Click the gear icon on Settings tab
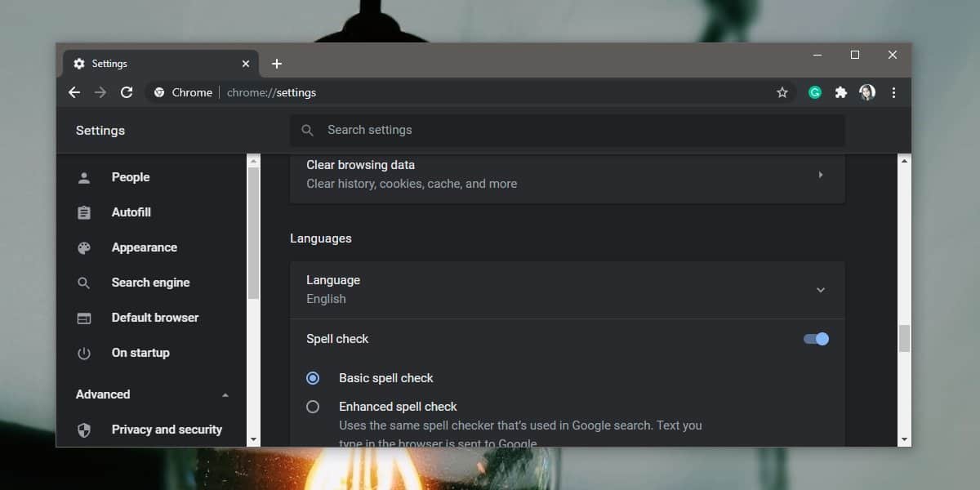Image resolution: width=980 pixels, height=490 pixels. point(79,64)
